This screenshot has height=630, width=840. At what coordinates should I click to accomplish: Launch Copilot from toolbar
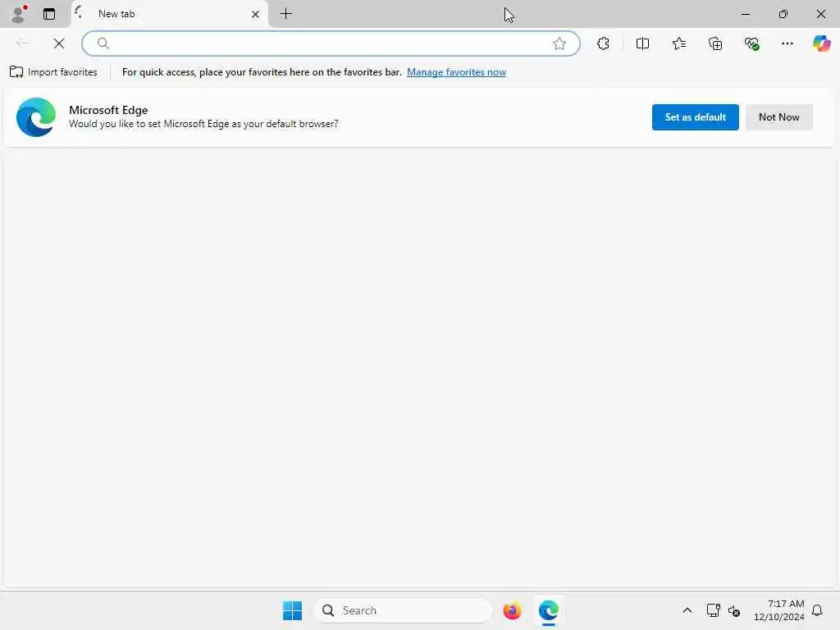tap(821, 43)
